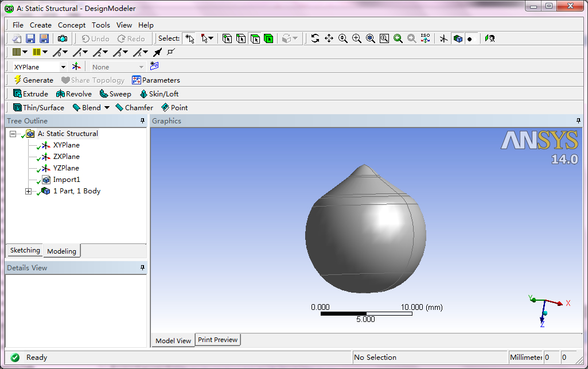Click the New Sketch icon
The height and width of the screenshot is (369, 588).
coord(154,66)
